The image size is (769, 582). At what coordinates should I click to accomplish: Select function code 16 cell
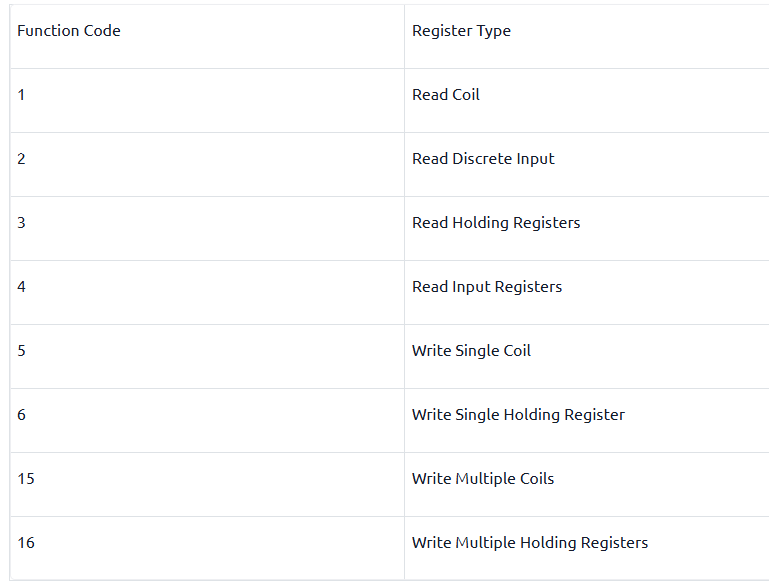pyautogui.click(x=207, y=548)
